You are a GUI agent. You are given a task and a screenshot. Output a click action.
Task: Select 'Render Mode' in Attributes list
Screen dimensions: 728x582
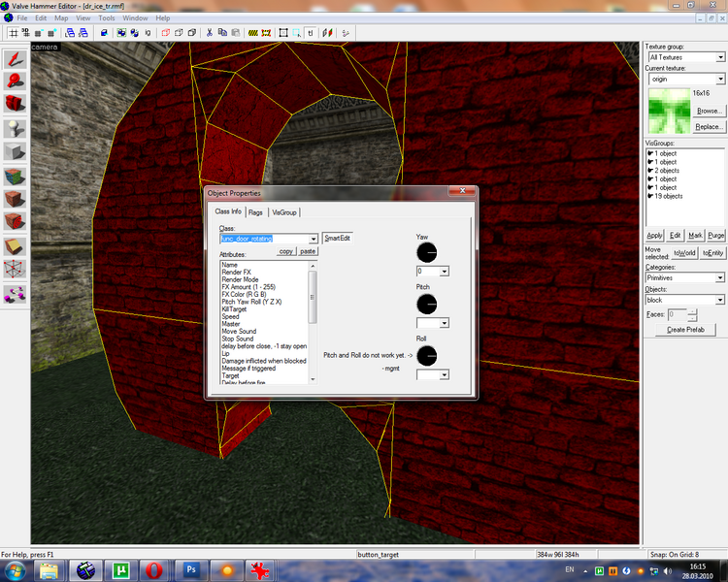click(x=240, y=279)
